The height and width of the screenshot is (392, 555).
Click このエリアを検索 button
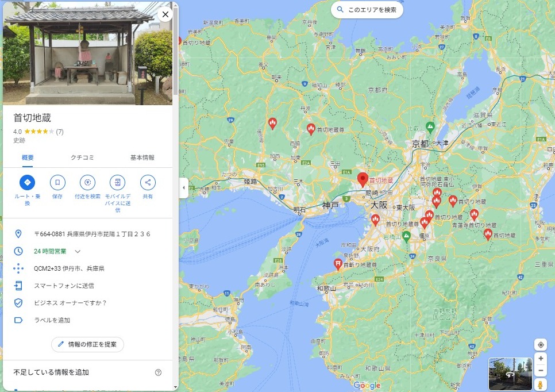(367, 10)
